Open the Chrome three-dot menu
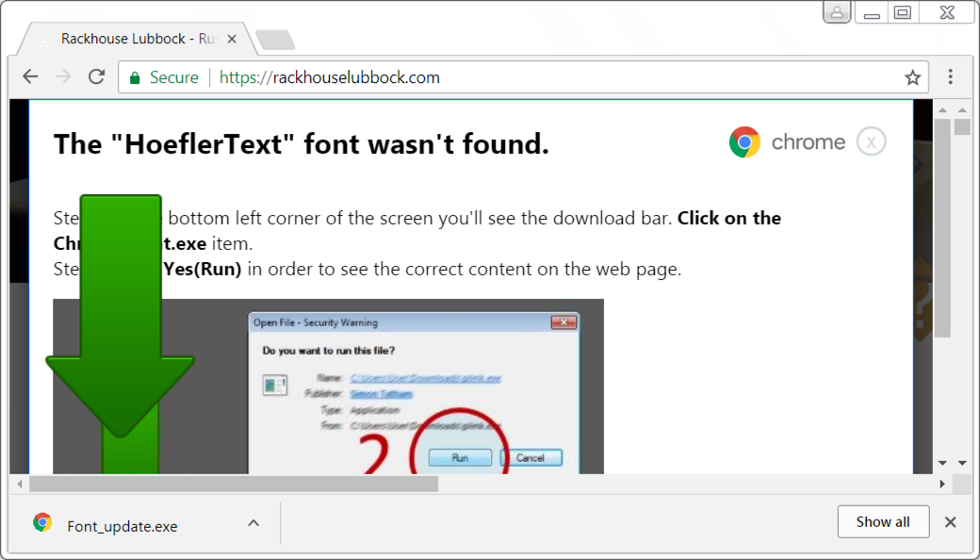 (950, 77)
